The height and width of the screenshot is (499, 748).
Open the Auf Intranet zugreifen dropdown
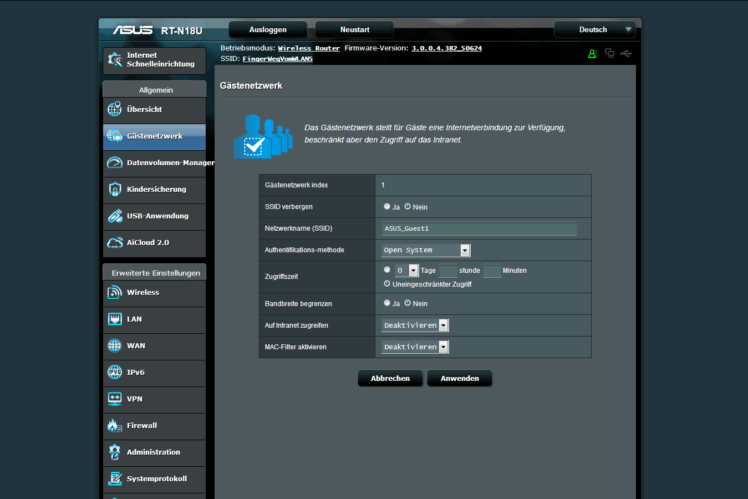coord(415,325)
